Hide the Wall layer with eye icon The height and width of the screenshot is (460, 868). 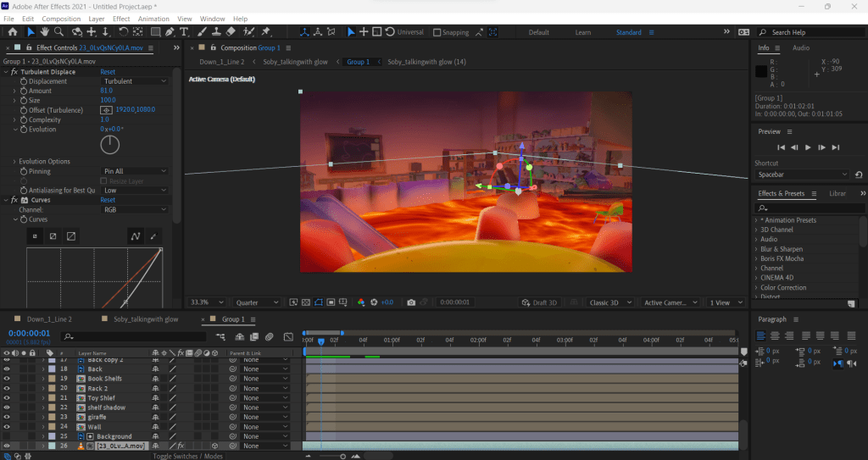(7, 426)
